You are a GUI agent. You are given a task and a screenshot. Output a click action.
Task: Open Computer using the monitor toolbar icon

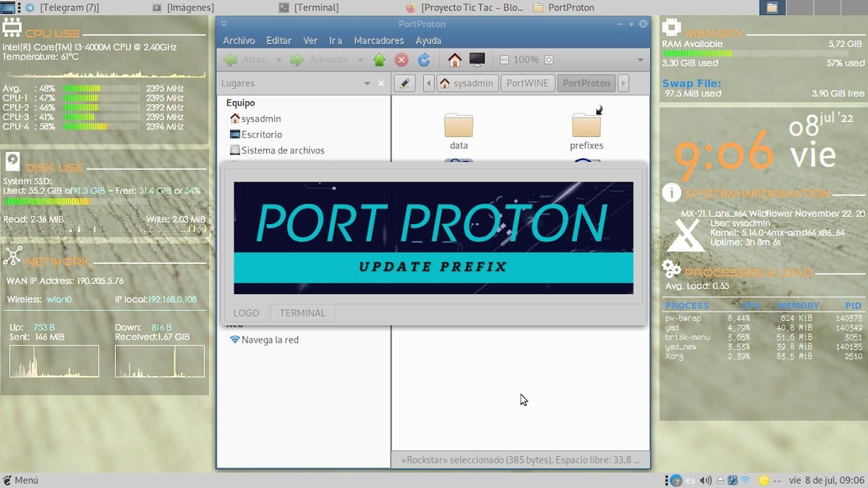tap(477, 60)
